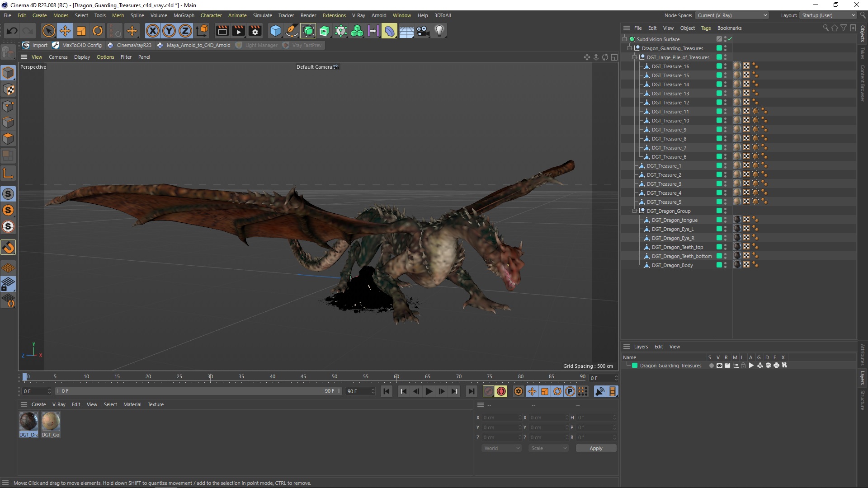The height and width of the screenshot is (488, 868).
Task: Open the V-Ray menu in menu bar
Action: coord(359,15)
